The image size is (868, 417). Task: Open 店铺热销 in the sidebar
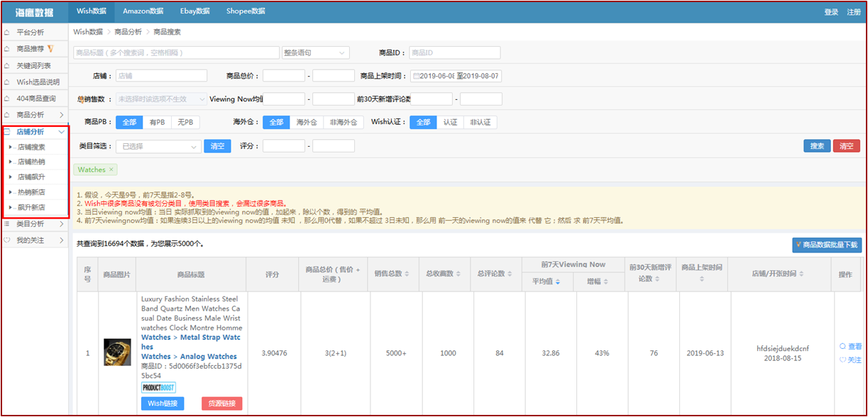pyautogui.click(x=31, y=162)
